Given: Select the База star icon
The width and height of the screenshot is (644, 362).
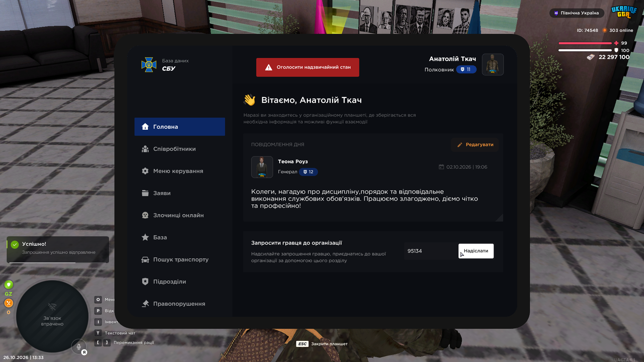Looking at the screenshot, I should point(145,237).
